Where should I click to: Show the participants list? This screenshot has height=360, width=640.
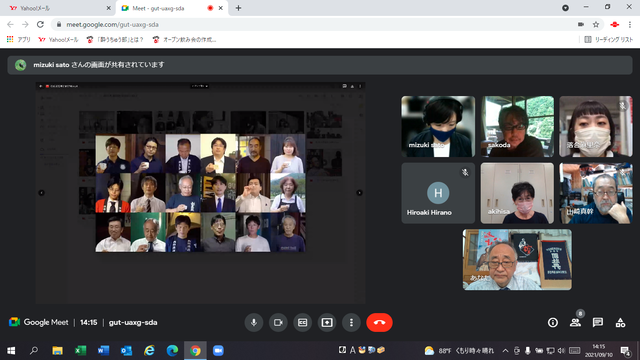pos(576,322)
